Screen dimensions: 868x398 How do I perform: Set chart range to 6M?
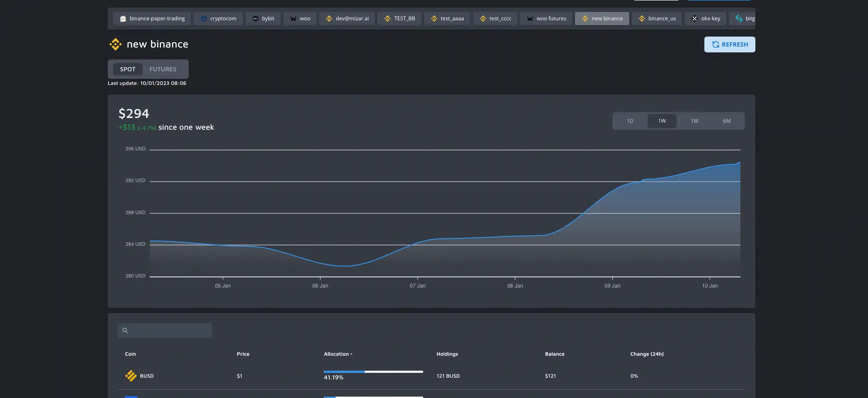(x=726, y=121)
